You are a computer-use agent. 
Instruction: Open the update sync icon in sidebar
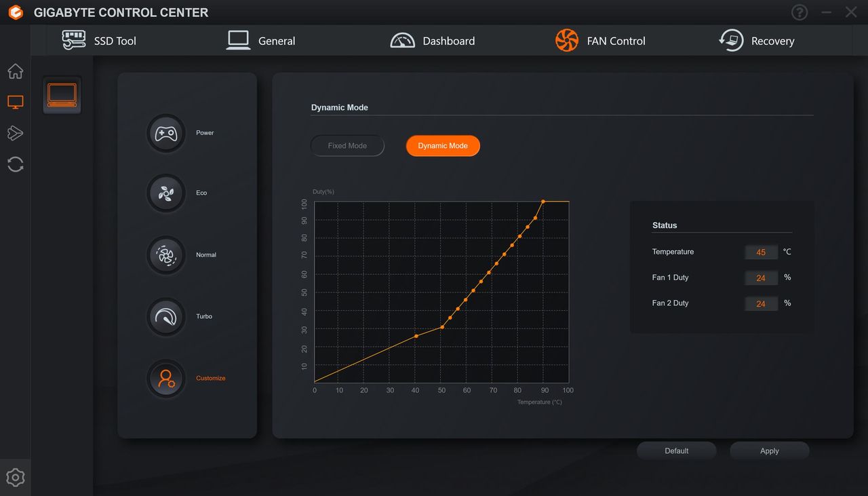15,164
